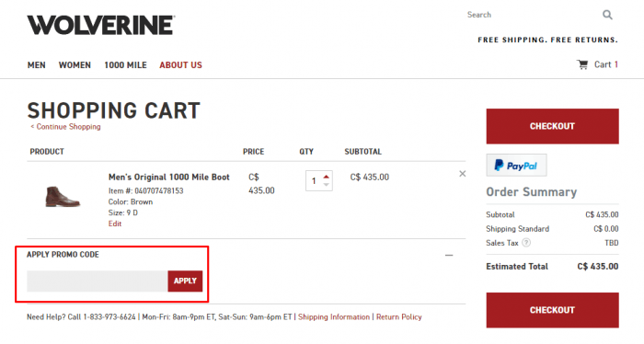Click the Sales Tax TBD value
Image resolution: width=644 pixels, height=344 pixels.
(x=612, y=243)
